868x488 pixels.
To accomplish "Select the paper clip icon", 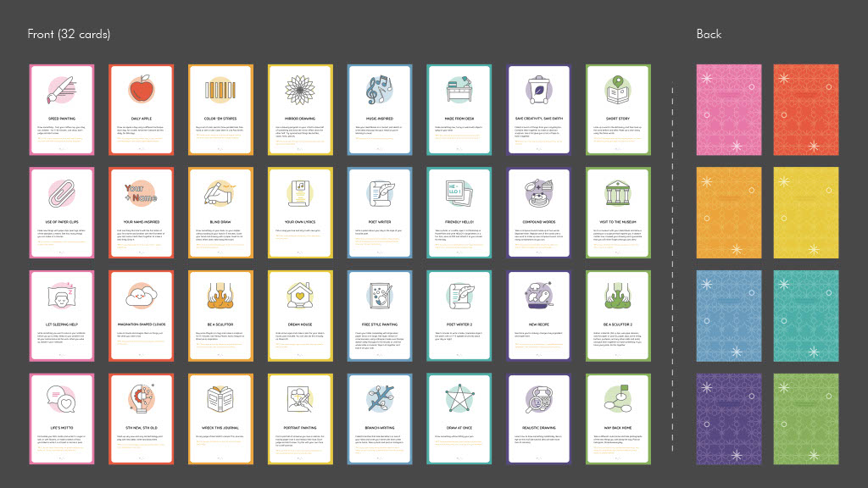I will click(62, 191).
